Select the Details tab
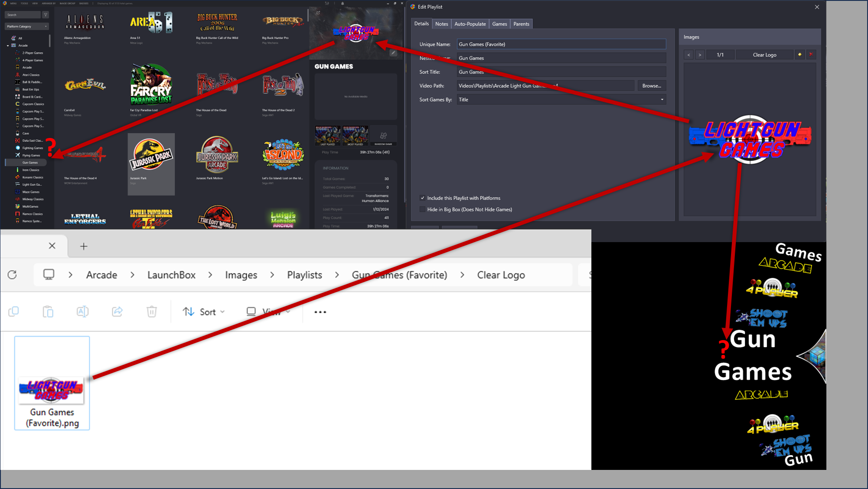 [x=421, y=23]
